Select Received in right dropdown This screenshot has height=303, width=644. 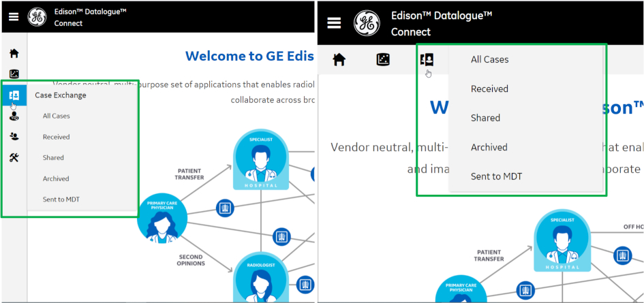489,89
